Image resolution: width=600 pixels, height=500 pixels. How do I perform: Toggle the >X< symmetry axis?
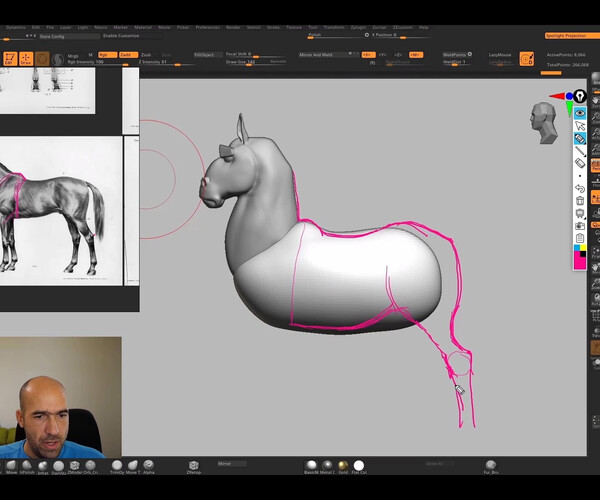tap(368, 55)
